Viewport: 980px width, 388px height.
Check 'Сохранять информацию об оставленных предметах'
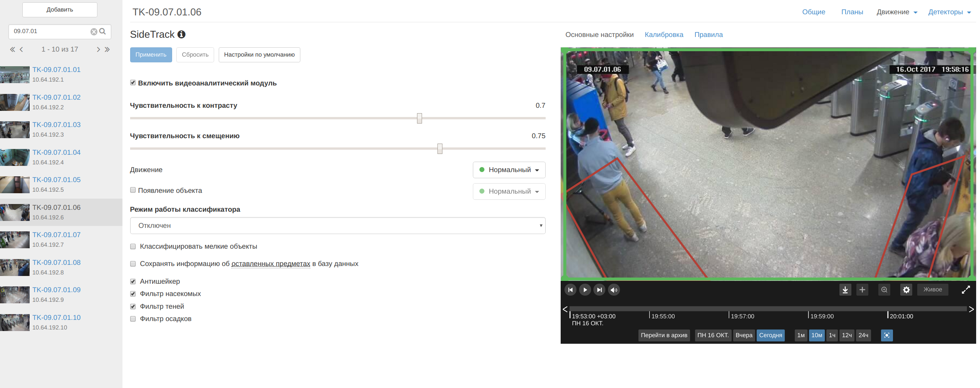tap(133, 264)
